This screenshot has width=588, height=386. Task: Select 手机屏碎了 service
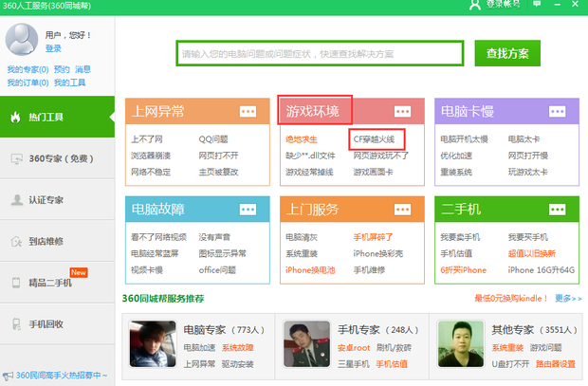coord(373,237)
